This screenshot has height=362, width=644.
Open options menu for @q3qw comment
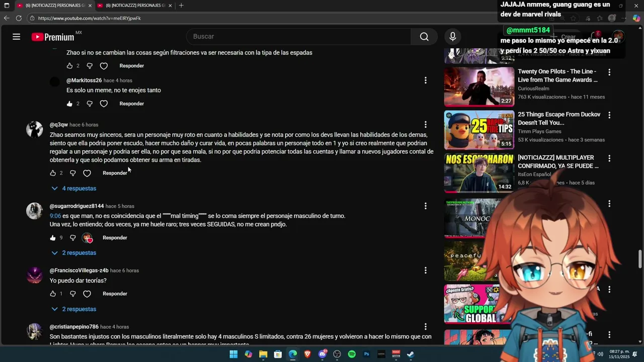(x=425, y=125)
